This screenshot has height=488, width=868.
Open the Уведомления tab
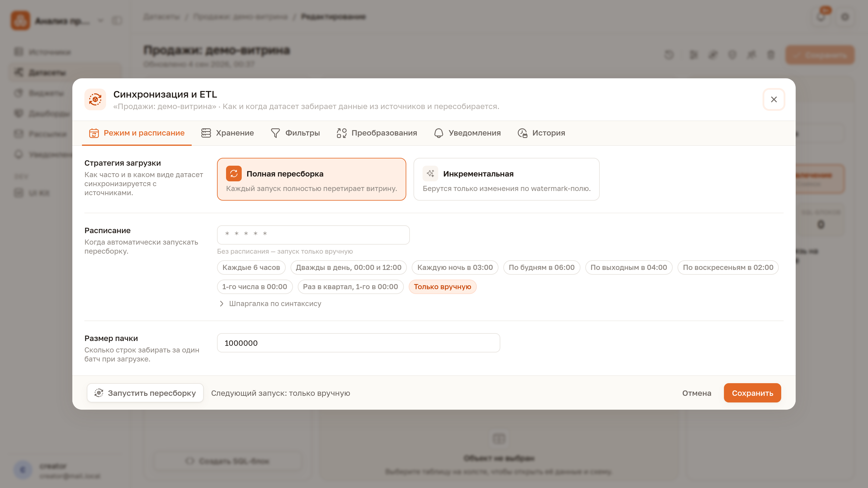click(467, 133)
